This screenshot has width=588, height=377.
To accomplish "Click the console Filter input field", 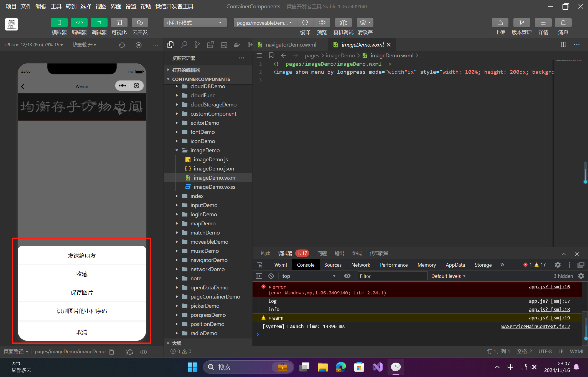I will pos(392,276).
